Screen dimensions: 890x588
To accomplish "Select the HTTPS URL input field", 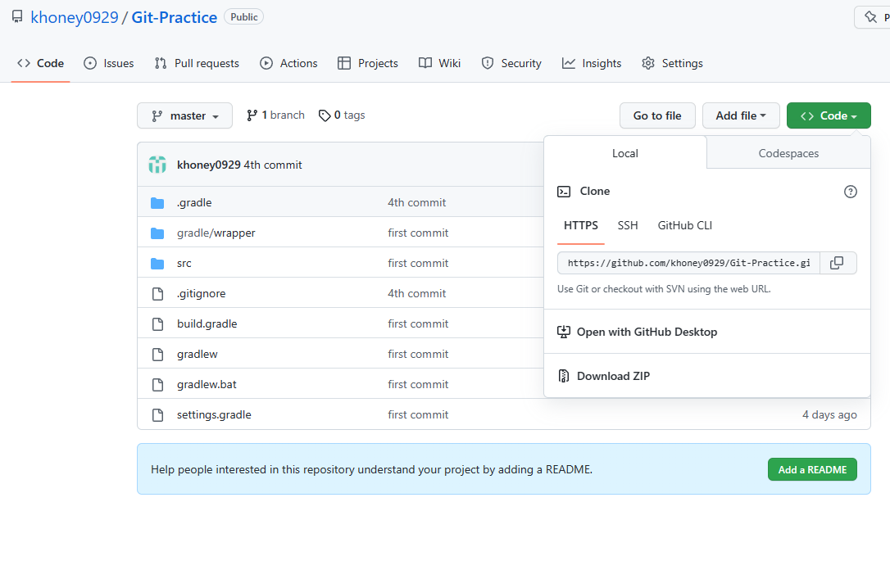I will pyautogui.click(x=688, y=262).
